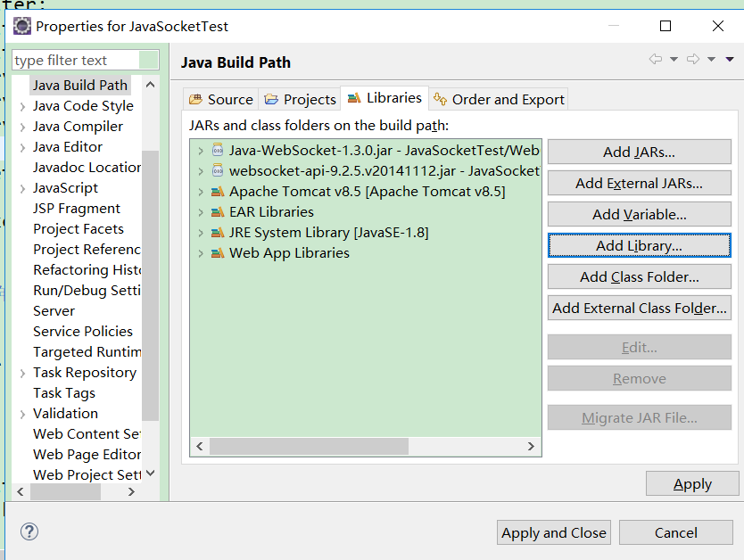Click the Add JARs... button

click(639, 152)
